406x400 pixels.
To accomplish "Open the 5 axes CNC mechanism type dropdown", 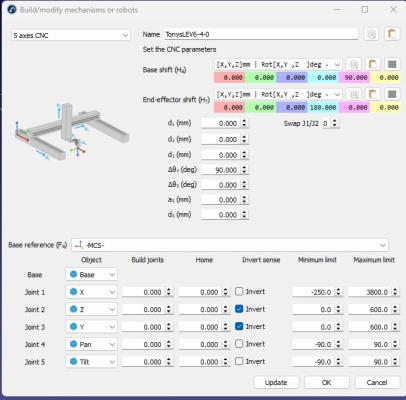I will tap(71, 35).
